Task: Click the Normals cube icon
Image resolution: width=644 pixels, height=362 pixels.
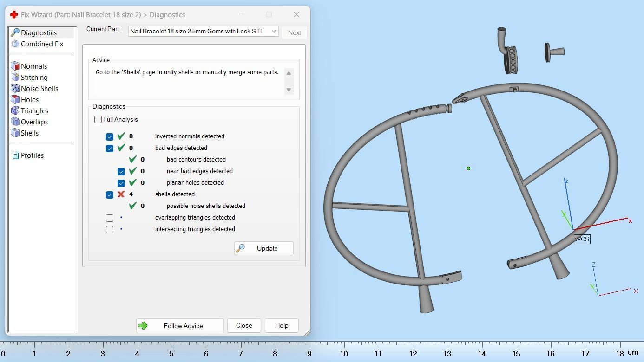Action: pyautogui.click(x=15, y=66)
